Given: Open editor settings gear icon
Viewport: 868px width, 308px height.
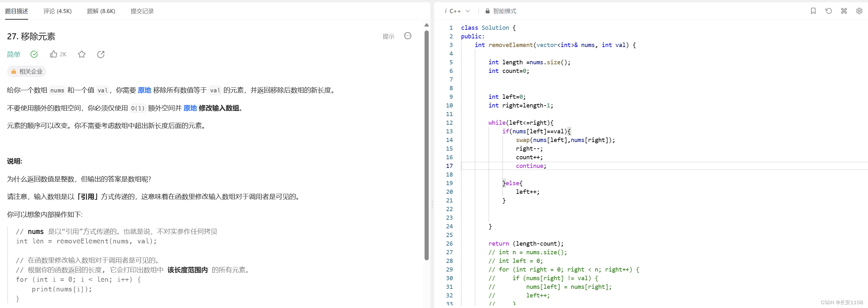Looking at the screenshot, I should (859, 11).
